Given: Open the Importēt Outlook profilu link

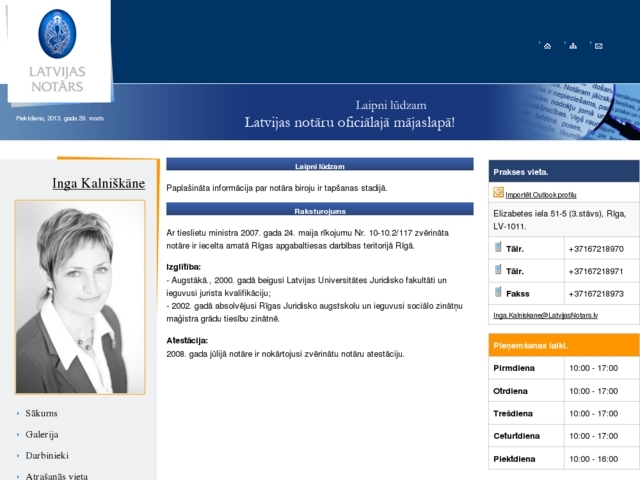Looking at the screenshot, I should [541, 195].
